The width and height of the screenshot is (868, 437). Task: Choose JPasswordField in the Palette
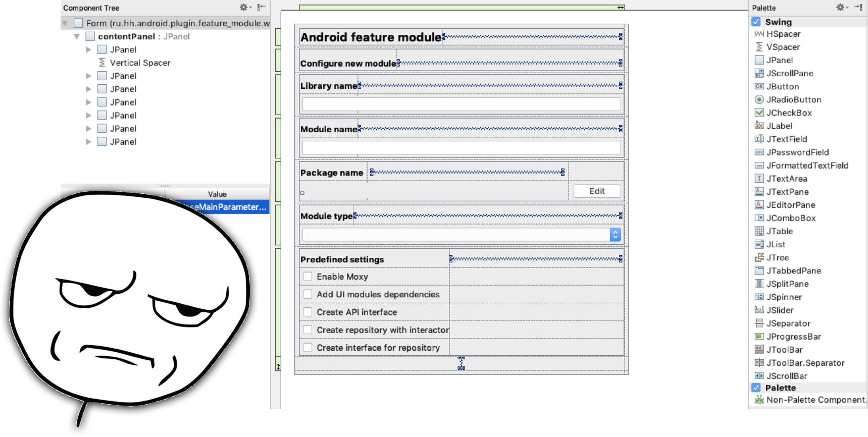point(792,152)
